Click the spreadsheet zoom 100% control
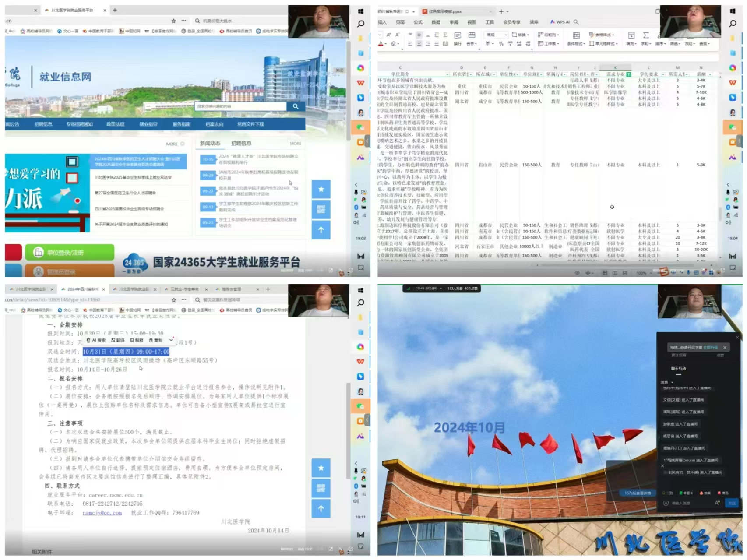The width and height of the screenshot is (747, 560). tap(641, 273)
